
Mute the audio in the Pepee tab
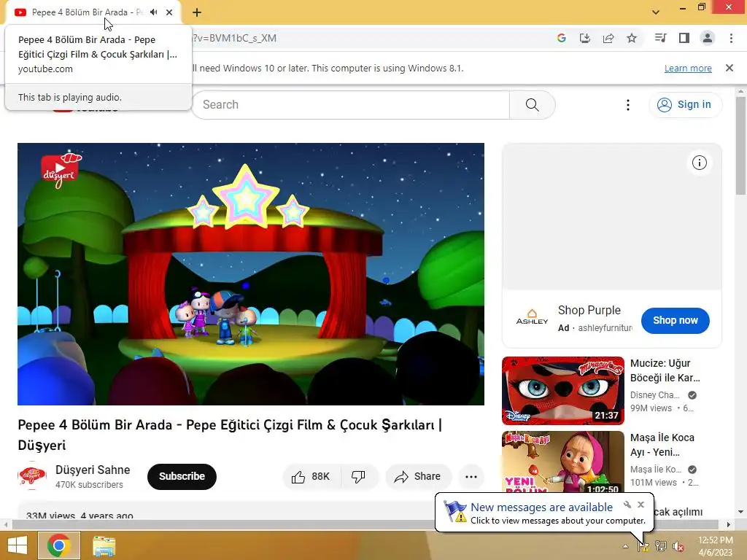point(153,12)
